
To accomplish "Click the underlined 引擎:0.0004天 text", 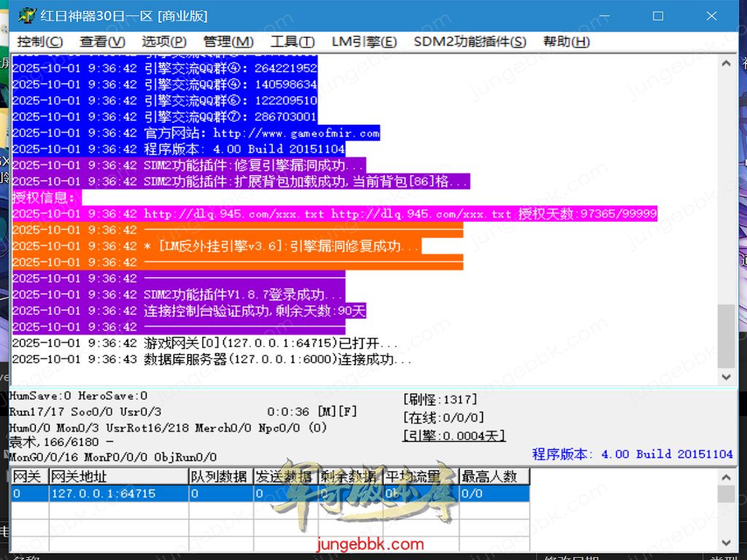I will click(x=454, y=435).
